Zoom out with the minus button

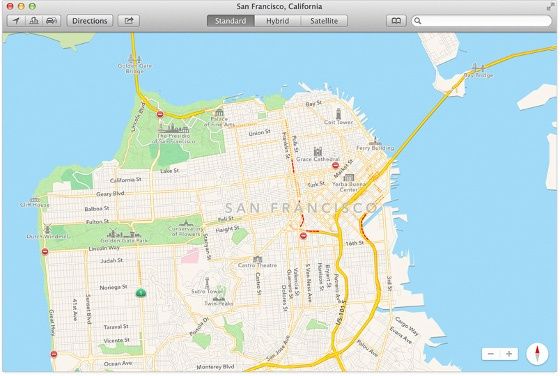(491, 354)
